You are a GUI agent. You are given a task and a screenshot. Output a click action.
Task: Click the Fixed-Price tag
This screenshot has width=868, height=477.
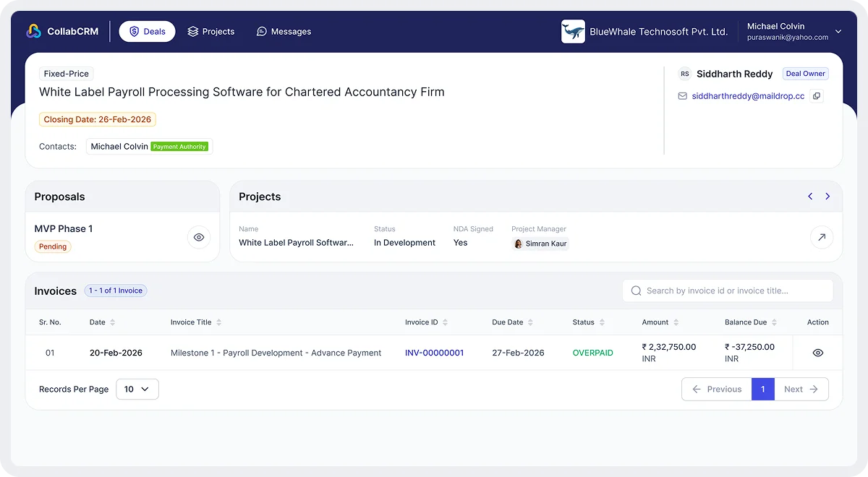66,74
